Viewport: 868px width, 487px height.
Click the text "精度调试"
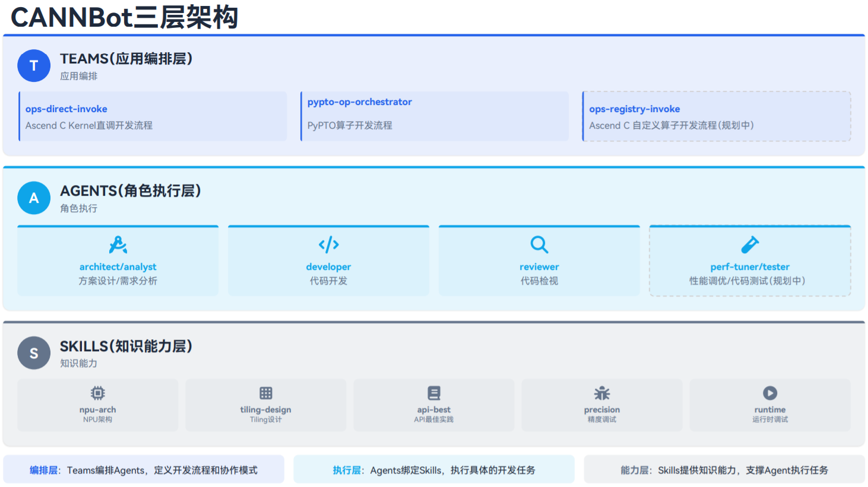click(602, 419)
